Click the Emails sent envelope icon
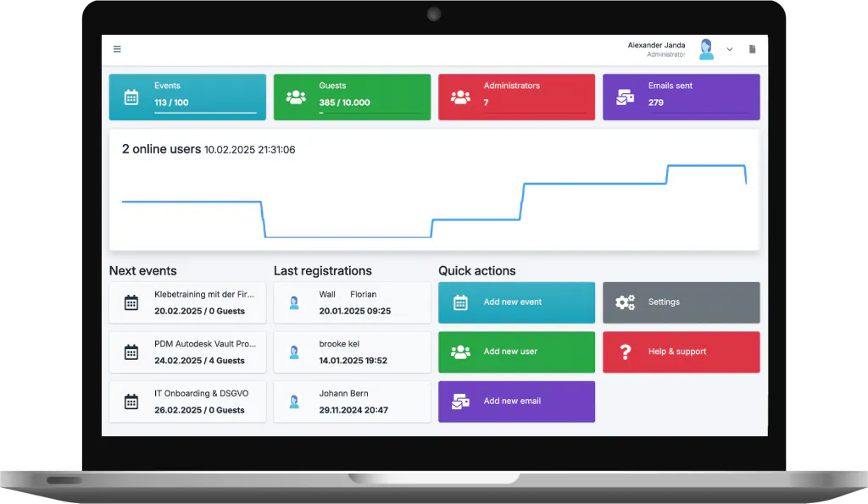 [625, 97]
